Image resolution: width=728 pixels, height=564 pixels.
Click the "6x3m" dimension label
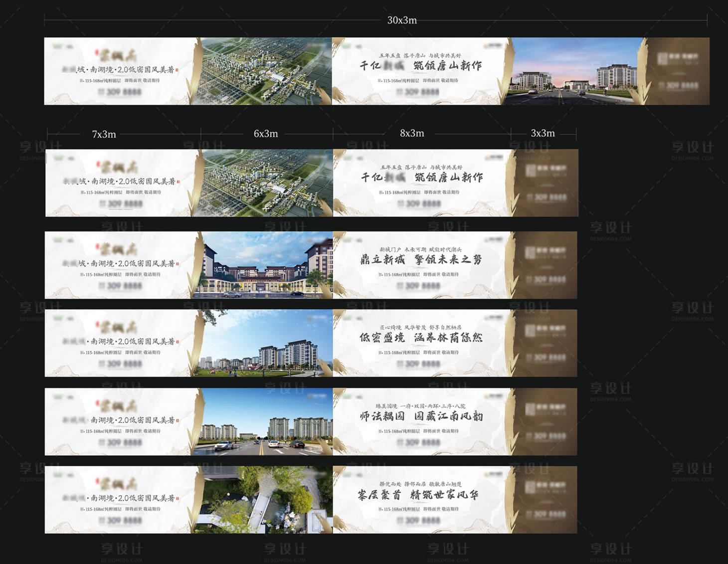click(266, 134)
